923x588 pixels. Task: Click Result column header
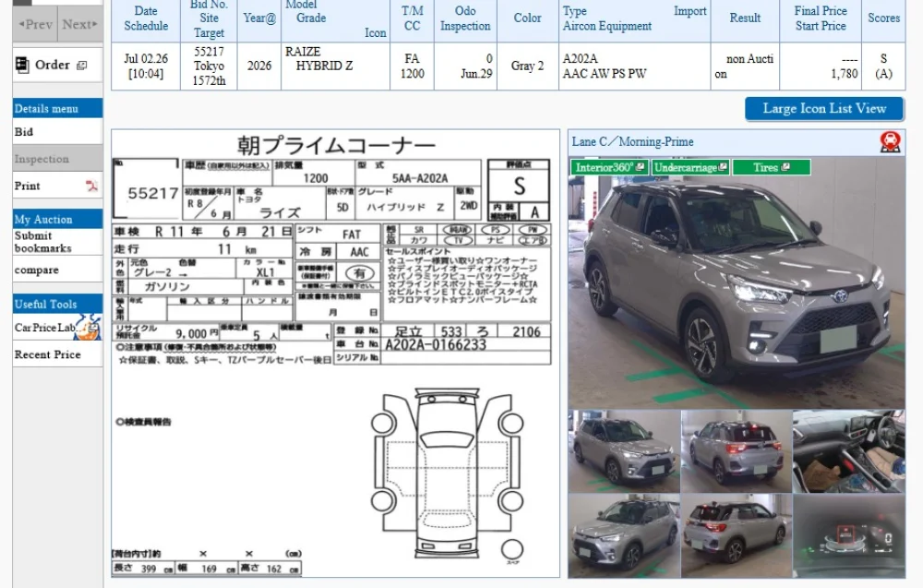(x=745, y=18)
